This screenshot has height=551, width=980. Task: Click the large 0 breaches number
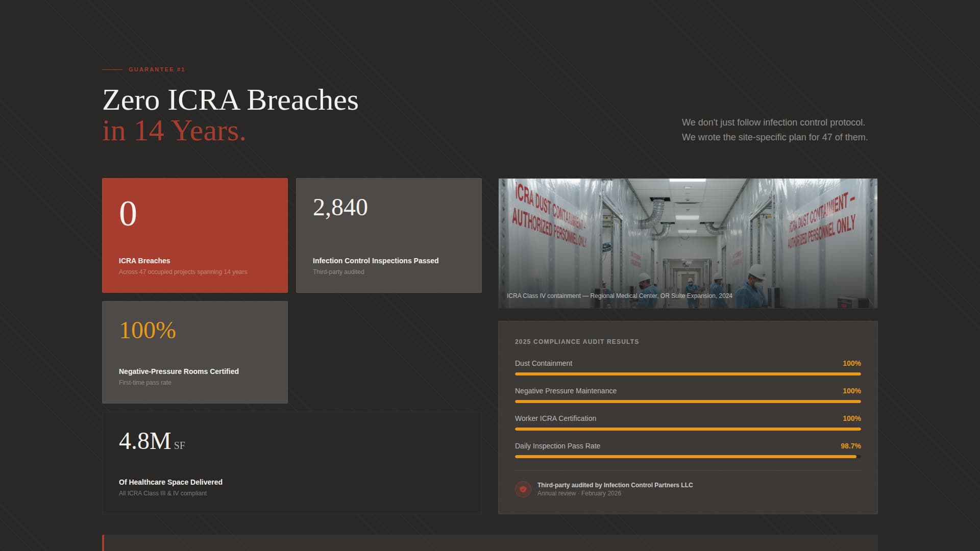128,213
